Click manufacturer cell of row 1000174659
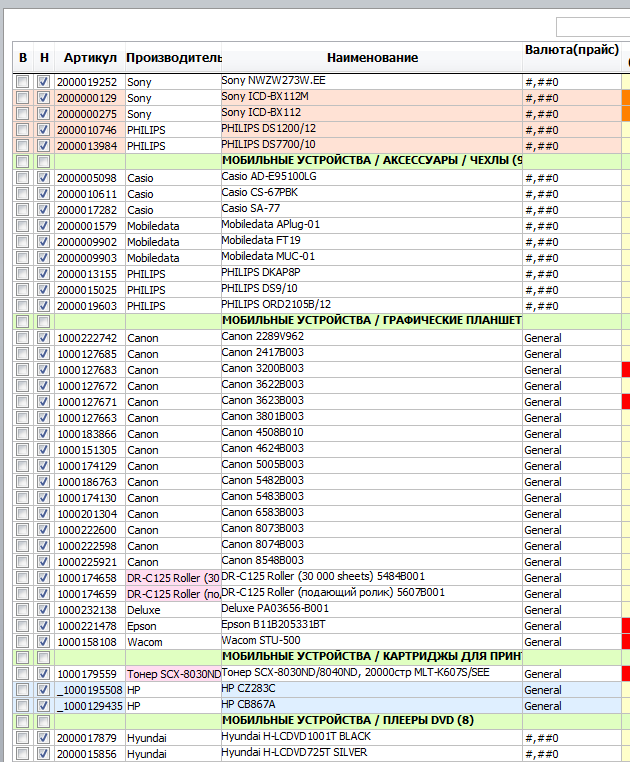 coord(174,594)
